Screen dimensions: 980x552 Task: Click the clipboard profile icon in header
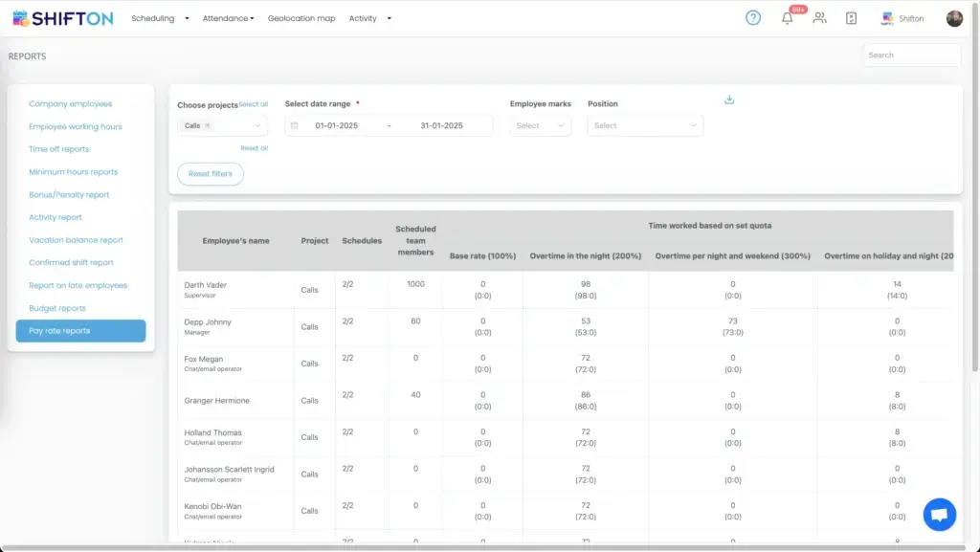pos(851,18)
